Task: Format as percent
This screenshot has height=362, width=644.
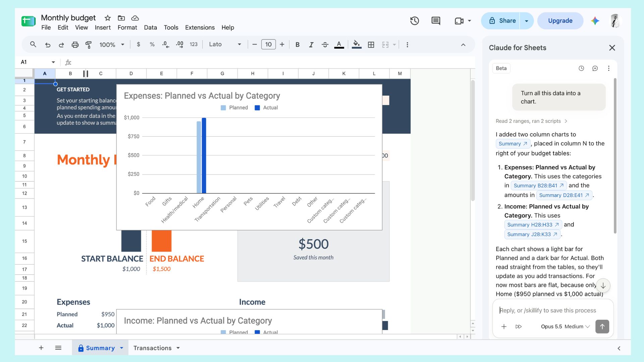Action: point(152,44)
